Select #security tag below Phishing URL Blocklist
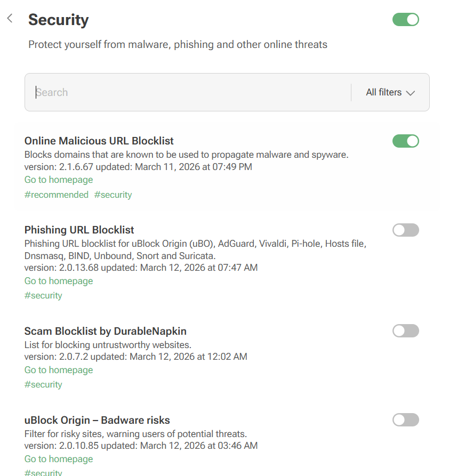The width and height of the screenshot is (449, 476). coord(43,295)
